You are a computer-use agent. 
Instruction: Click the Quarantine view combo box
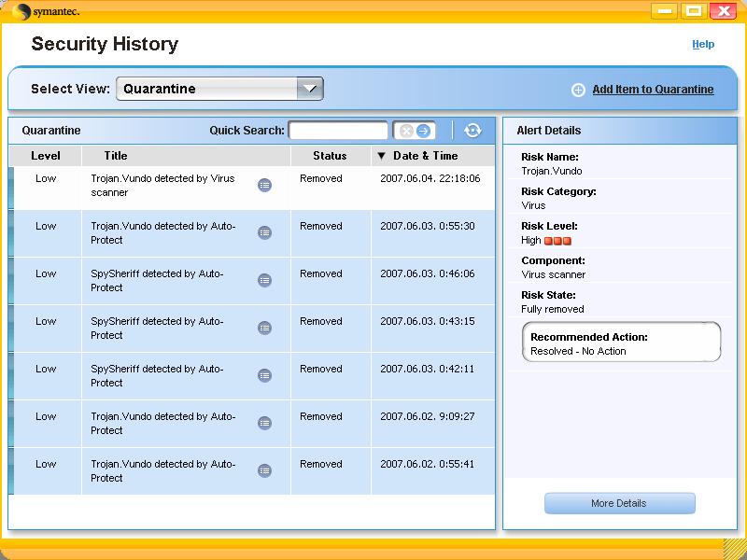(219, 89)
